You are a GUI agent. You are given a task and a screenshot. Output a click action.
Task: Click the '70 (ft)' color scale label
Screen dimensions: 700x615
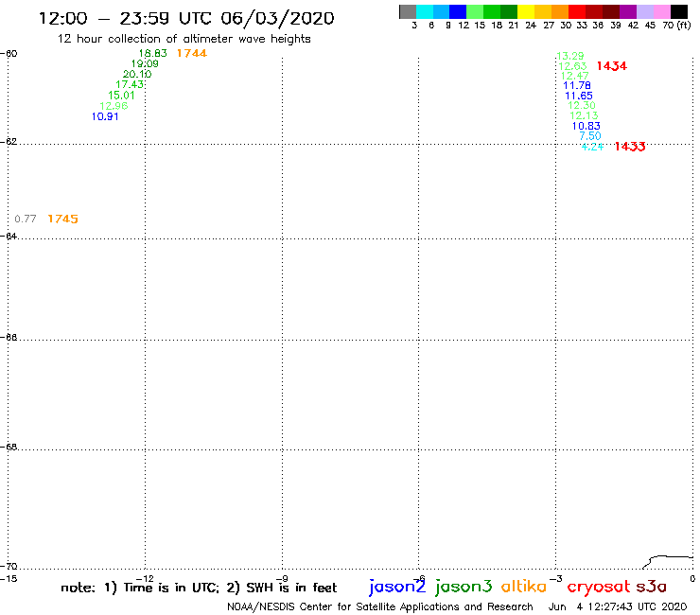click(x=676, y=25)
